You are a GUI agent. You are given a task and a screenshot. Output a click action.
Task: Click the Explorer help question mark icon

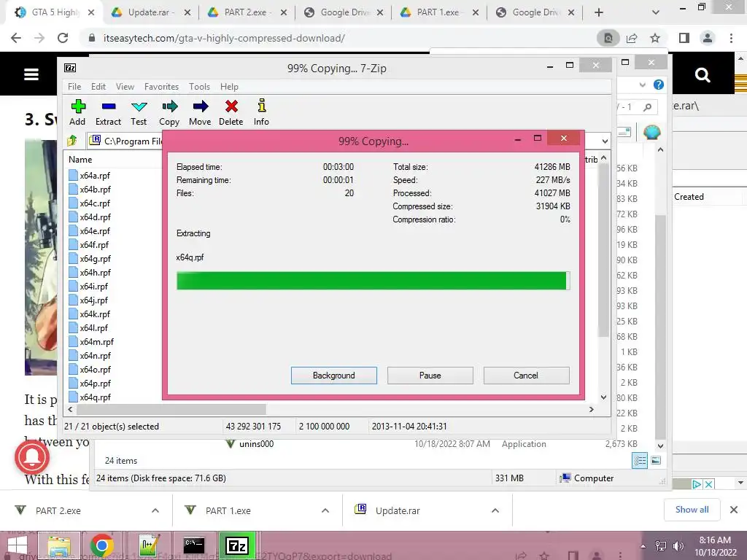(659, 85)
